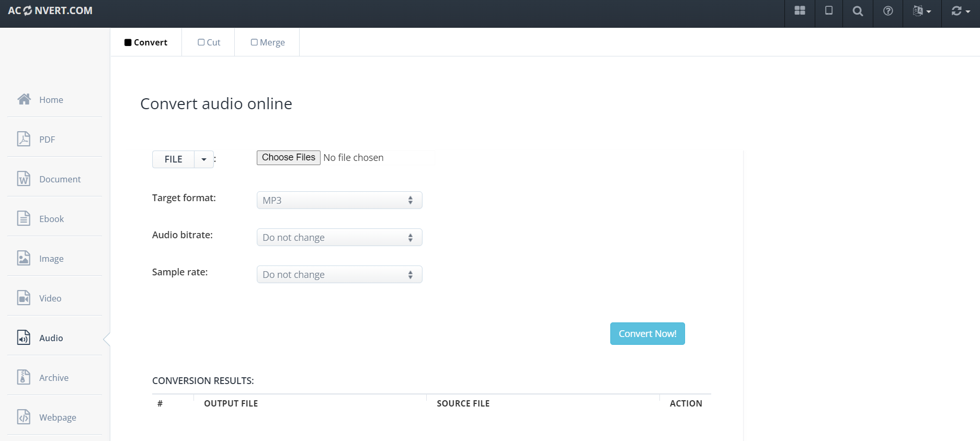Open the language translation menu

(x=921, y=11)
